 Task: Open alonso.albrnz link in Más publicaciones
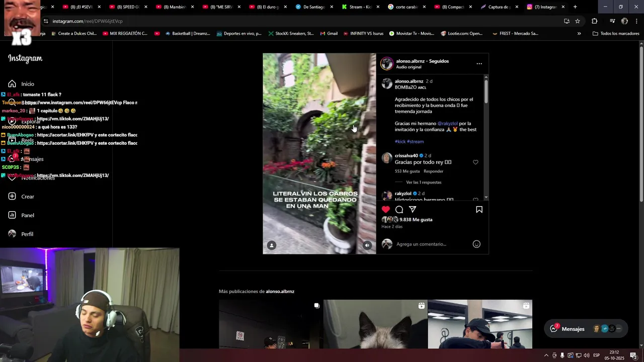tap(280, 292)
